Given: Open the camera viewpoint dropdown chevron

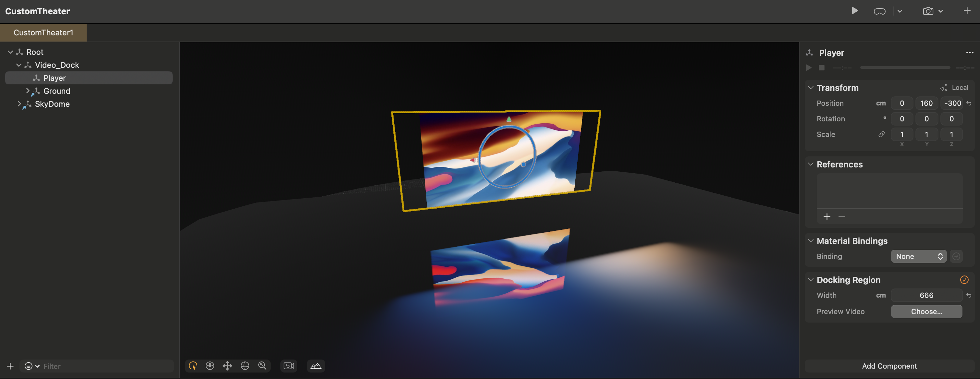Looking at the screenshot, I should 941,11.
